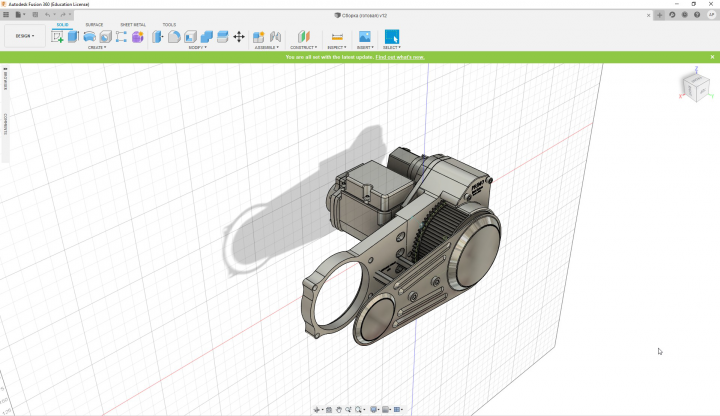Click the Insert image icon
This screenshot has height=416, width=720.
tap(365, 37)
